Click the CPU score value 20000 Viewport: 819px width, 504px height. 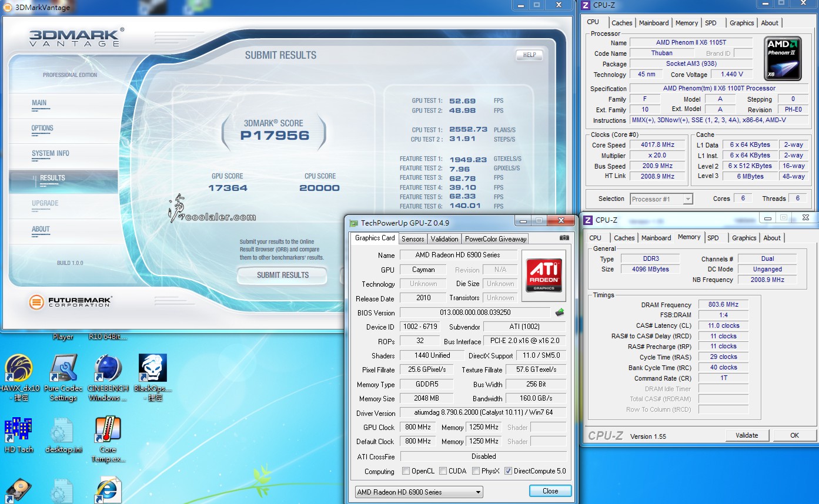point(320,188)
